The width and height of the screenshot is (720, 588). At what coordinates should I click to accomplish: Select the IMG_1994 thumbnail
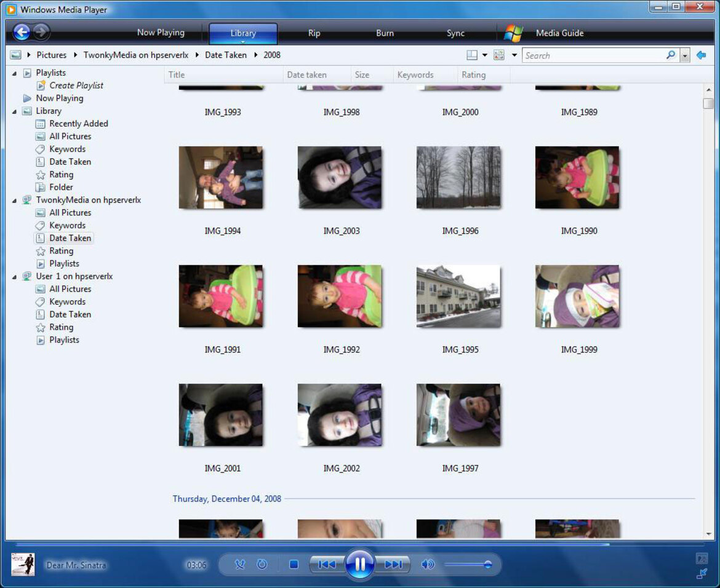click(221, 177)
